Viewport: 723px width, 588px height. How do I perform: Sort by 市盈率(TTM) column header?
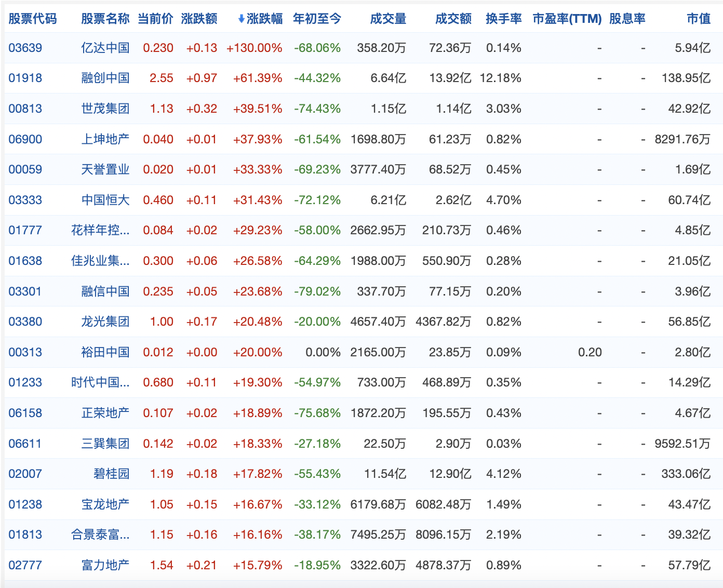[567, 19]
